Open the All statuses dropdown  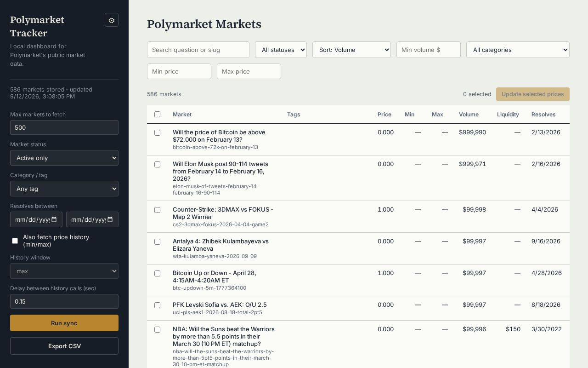point(281,50)
